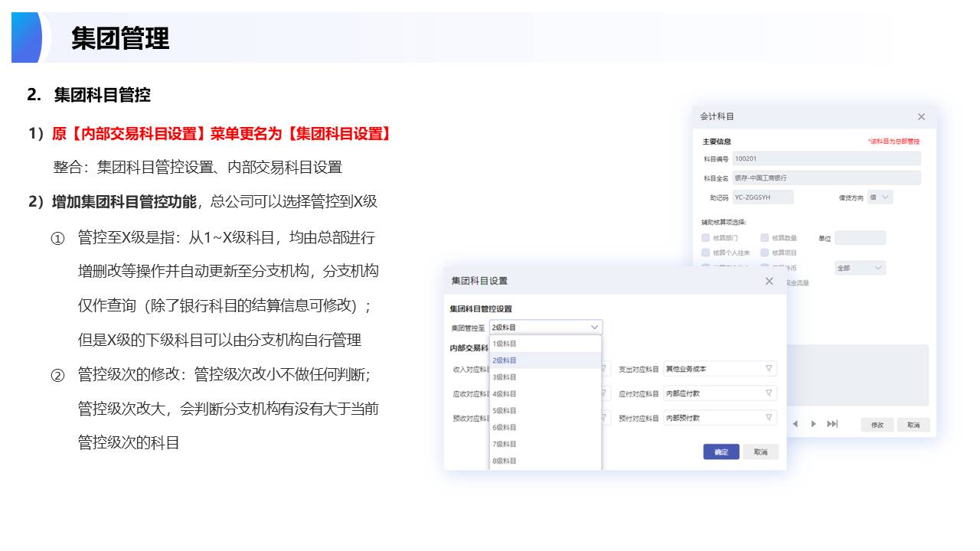Close the 集团科目设置 dialog
The height and width of the screenshot is (551, 980).
(769, 281)
